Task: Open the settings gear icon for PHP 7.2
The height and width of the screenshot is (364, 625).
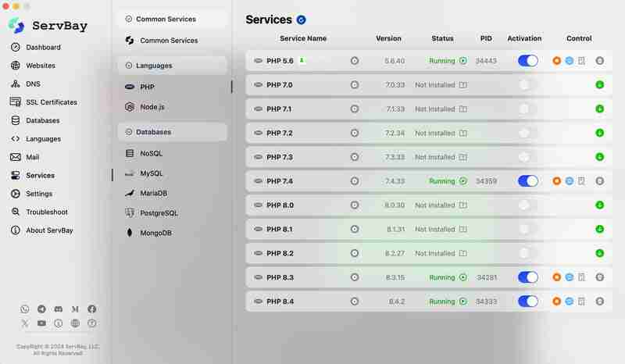Action: (x=355, y=133)
